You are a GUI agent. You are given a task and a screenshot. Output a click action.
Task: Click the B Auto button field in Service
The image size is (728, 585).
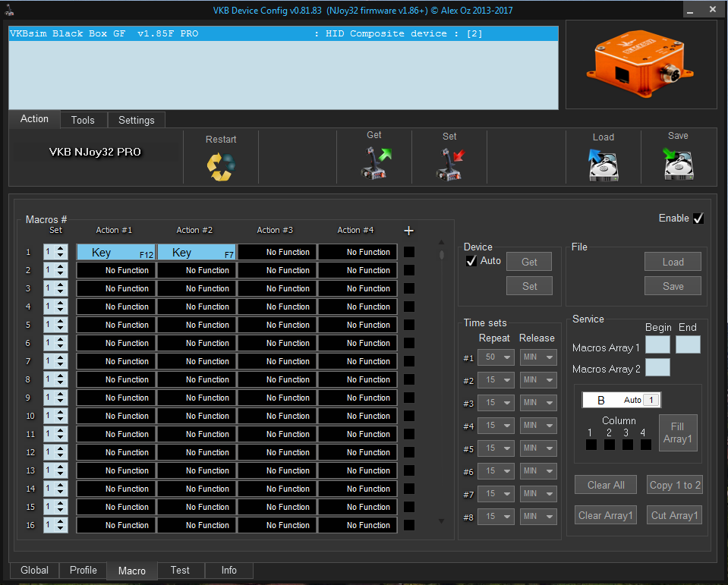(x=621, y=400)
